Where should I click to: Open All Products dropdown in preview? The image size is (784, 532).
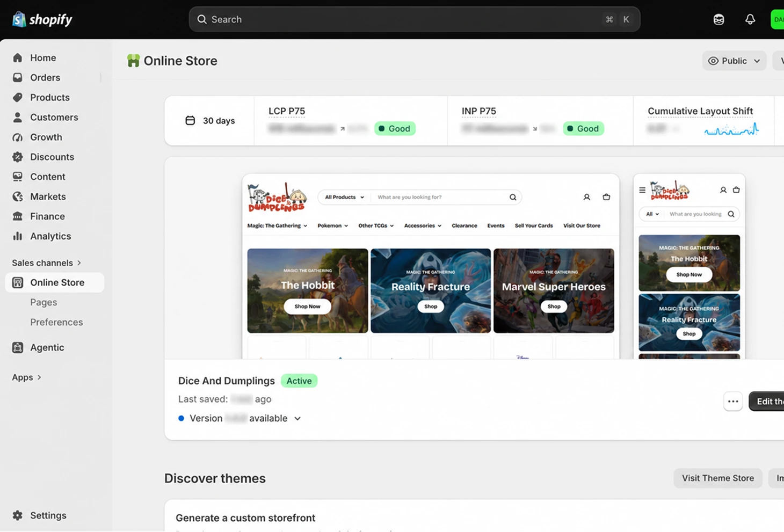(x=344, y=197)
